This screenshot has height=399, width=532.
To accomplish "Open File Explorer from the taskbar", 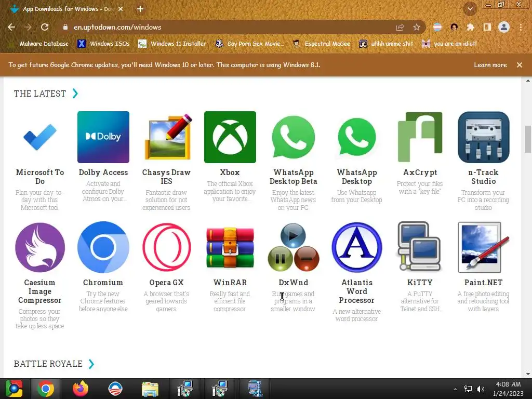I will click(x=150, y=389).
